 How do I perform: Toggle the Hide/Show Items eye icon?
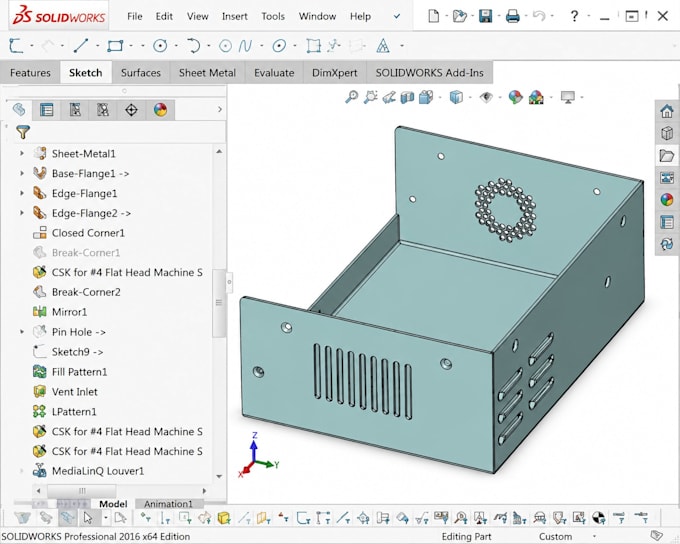(x=486, y=97)
